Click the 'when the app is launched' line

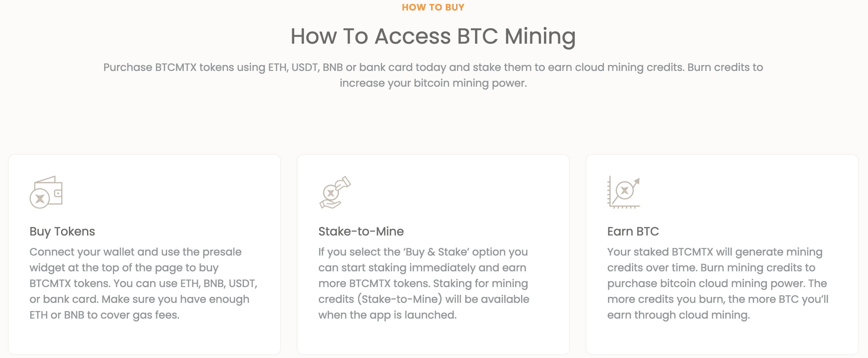(x=387, y=315)
